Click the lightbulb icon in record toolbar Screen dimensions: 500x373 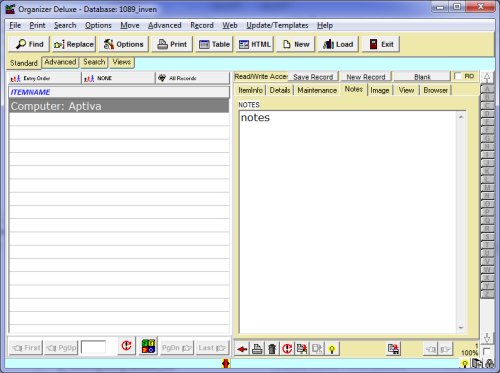[x=332, y=349]
